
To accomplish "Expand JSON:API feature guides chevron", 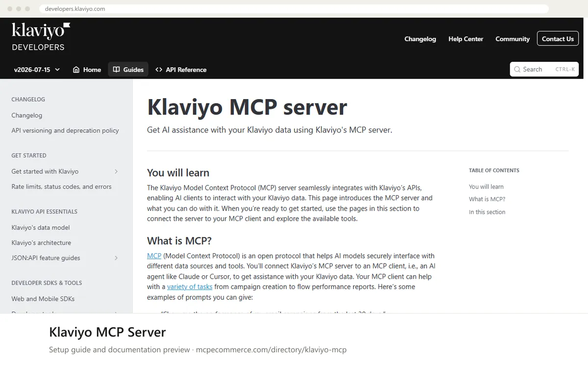I will [116, 258].
